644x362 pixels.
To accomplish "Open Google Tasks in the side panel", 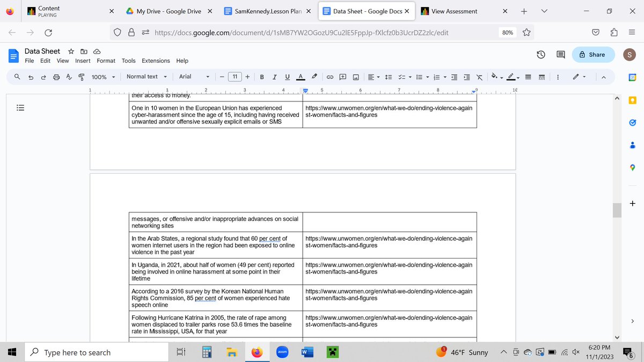I will point(632,123).
